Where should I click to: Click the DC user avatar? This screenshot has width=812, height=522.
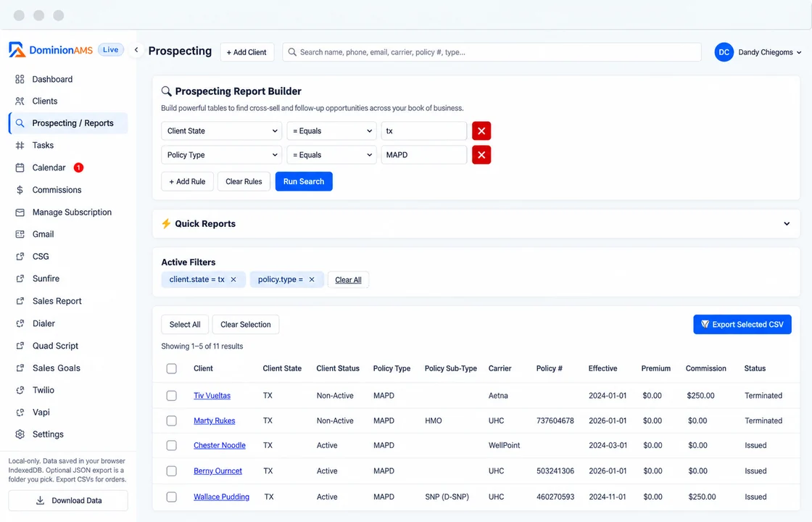pos(724,52)
